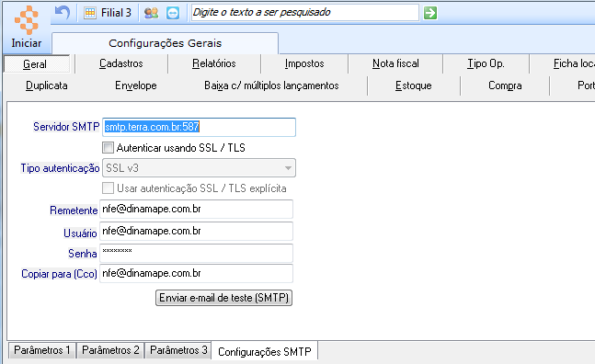Open the Tipo Op. tab
Image resolution: width=595 pixels, height=364 pixels.
(x=486, y=63)
